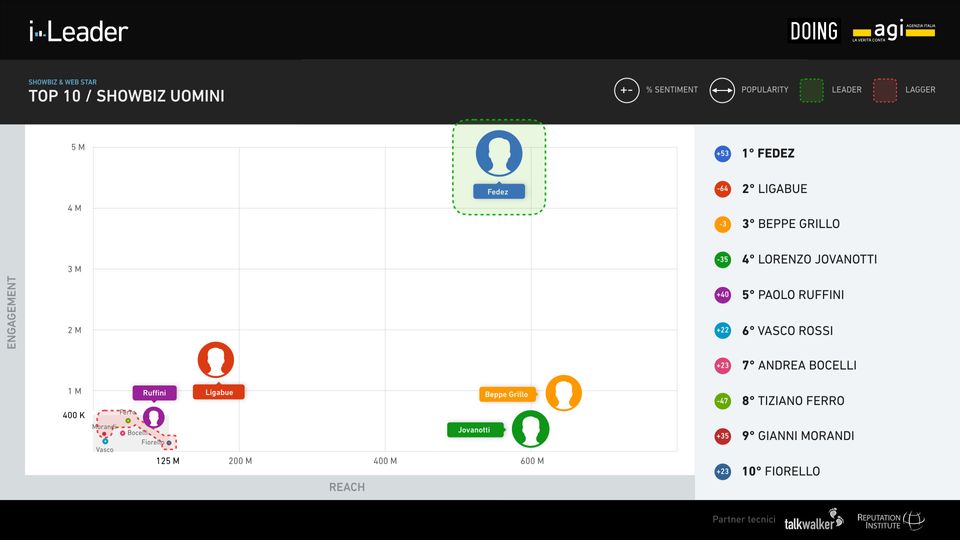Click the Fedez avatar icon in chart
This screenshot has height=540, width=960.
point(499,153)
